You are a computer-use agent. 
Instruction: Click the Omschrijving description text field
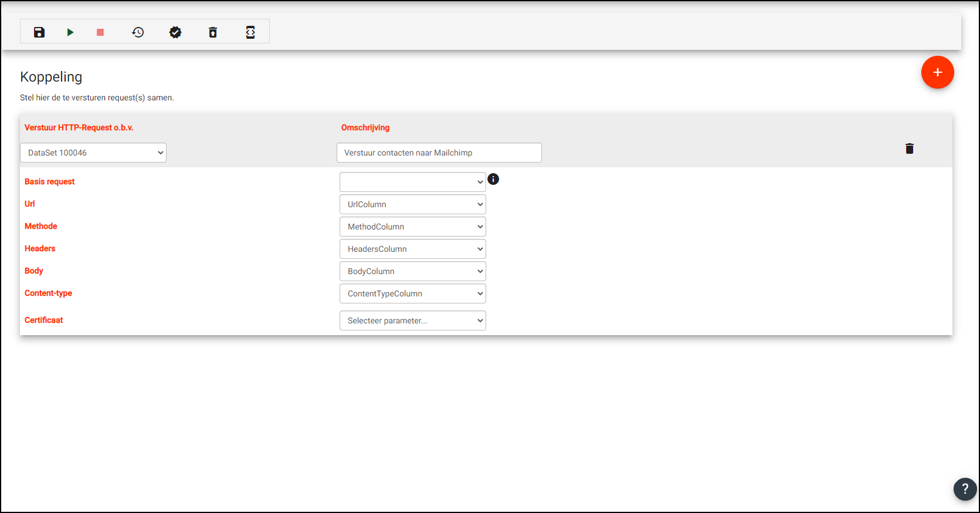[439, 153]
